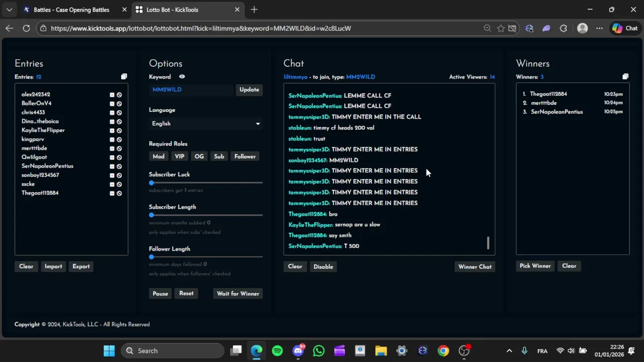Open a new browser tab
The image size is (644, 362).
point(254,10)
